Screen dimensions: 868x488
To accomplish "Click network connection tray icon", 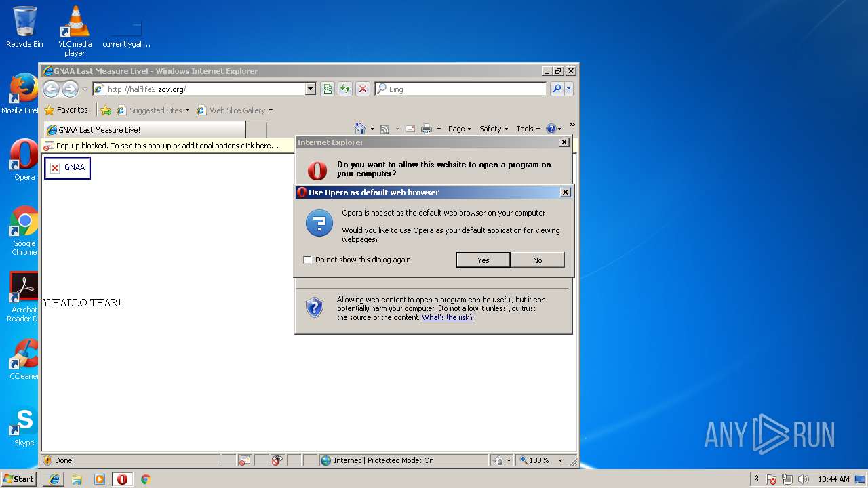I will [787, 479].
